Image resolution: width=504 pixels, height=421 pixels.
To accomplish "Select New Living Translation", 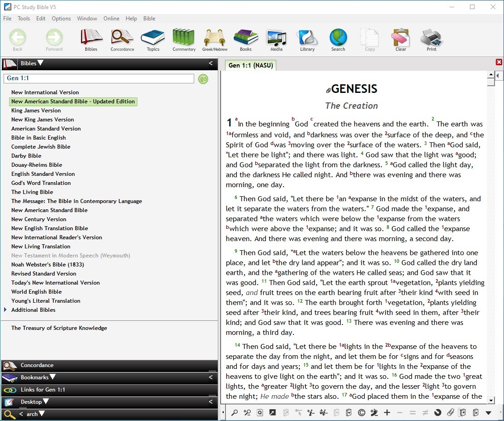I will [41, 247].
